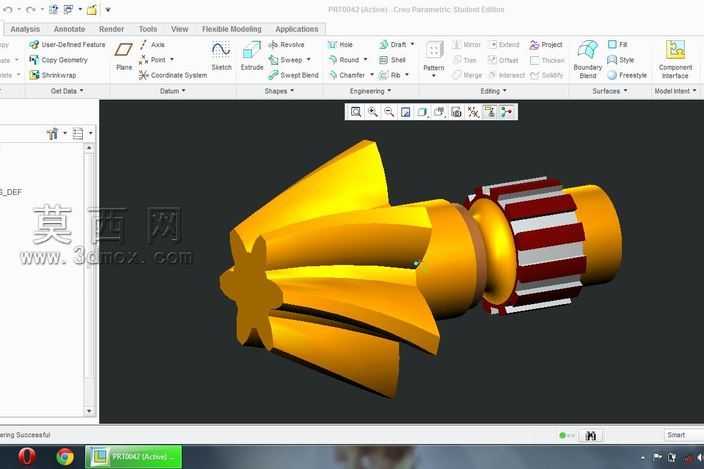Apply the Chamfer tool

(x=347, y=75)
